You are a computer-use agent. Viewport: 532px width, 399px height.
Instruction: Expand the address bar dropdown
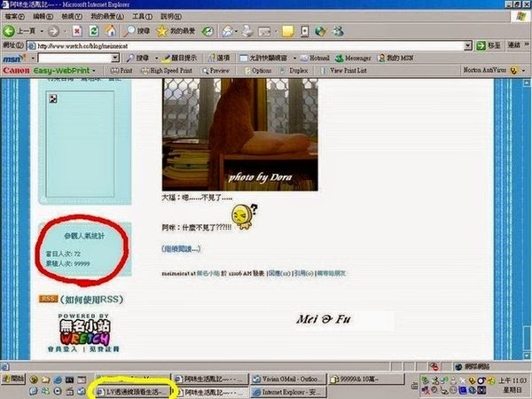click(468, 45)
